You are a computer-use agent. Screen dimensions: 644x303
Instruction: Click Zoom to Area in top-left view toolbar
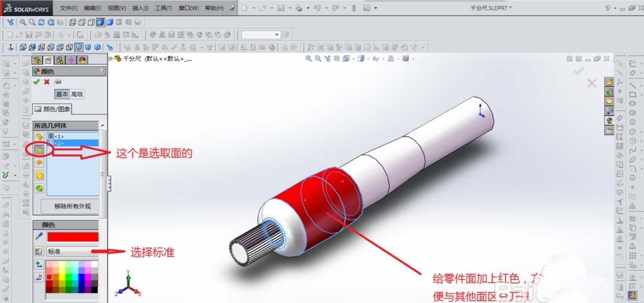32,22
